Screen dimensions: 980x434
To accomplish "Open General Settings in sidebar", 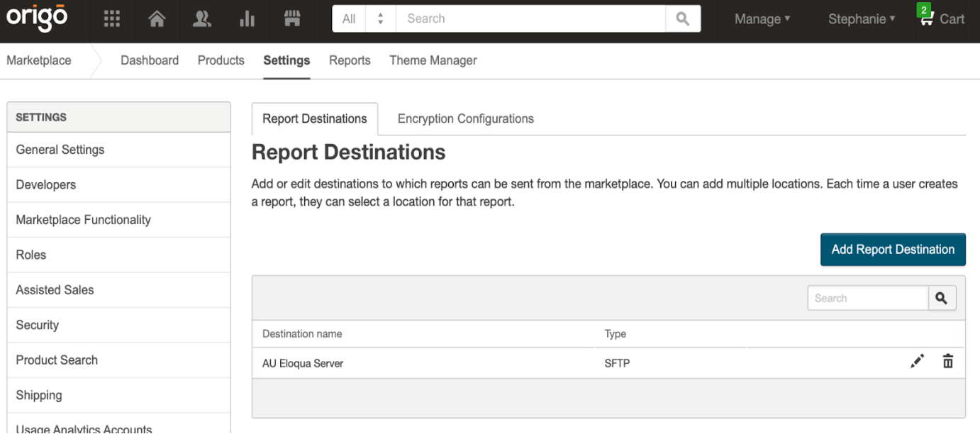I will (x=119, y=150).
